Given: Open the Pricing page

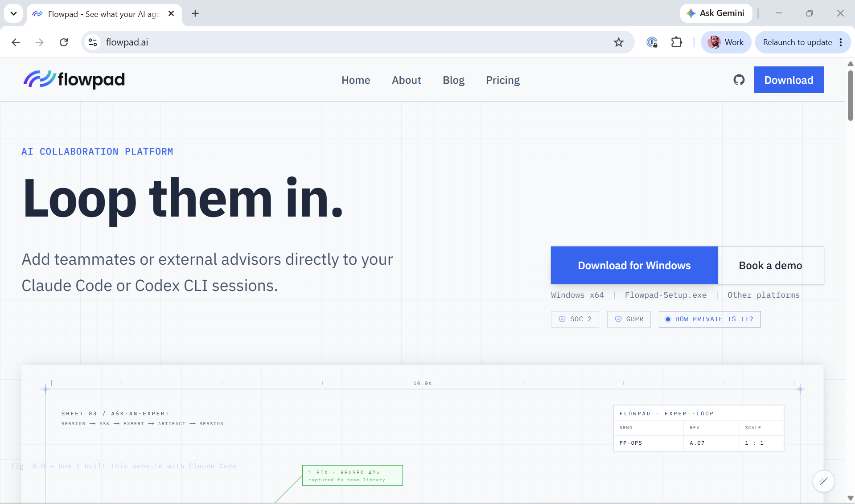Looking at the screenshot, I should 503,80.
